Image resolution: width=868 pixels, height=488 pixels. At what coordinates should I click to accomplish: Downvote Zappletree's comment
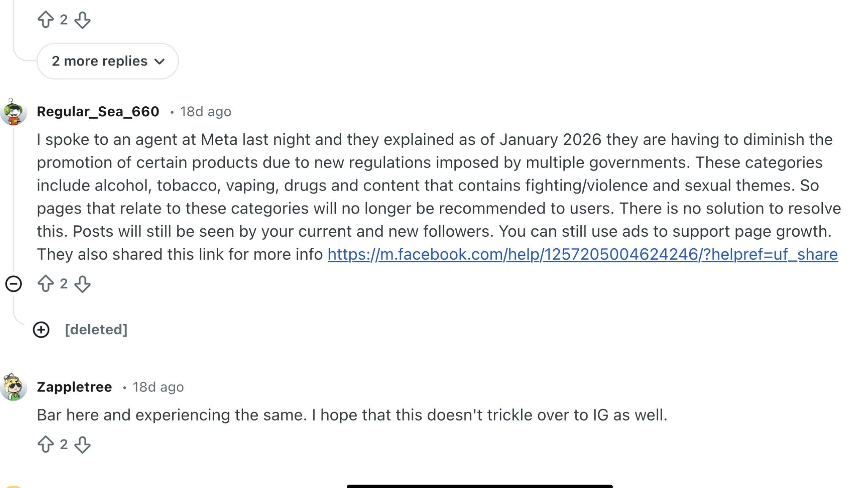82,444
